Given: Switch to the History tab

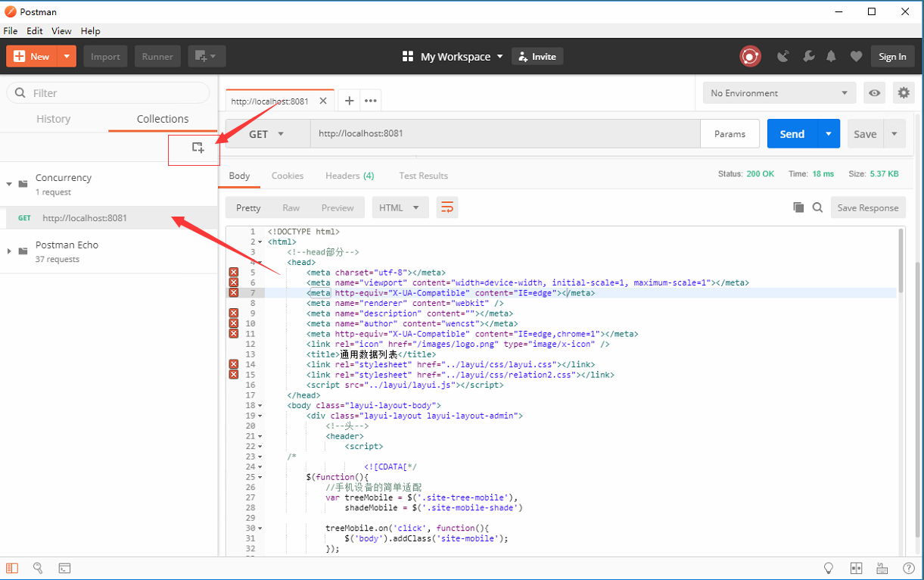Looking at the screenshot, I should [x=53, y=119].
